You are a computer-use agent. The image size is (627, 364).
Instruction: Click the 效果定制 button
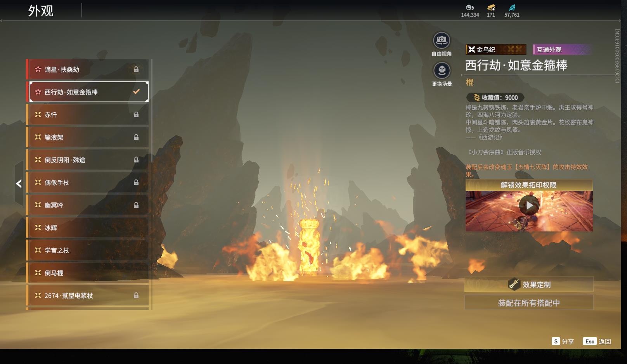click(529, 285)
